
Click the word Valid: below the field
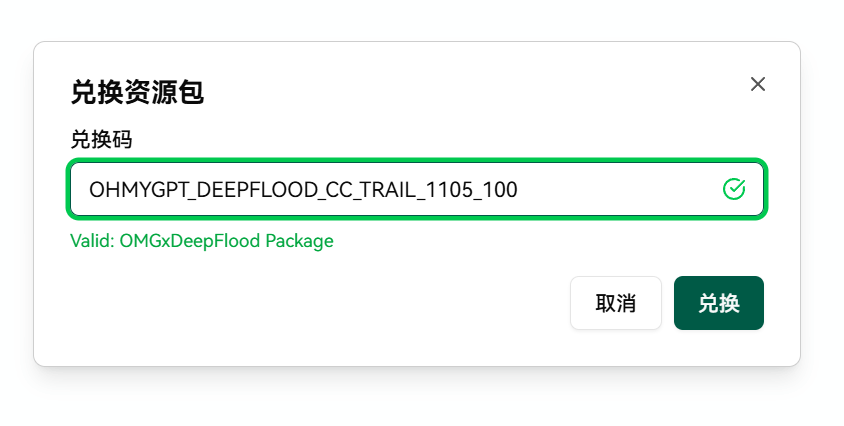coord(92,241)
